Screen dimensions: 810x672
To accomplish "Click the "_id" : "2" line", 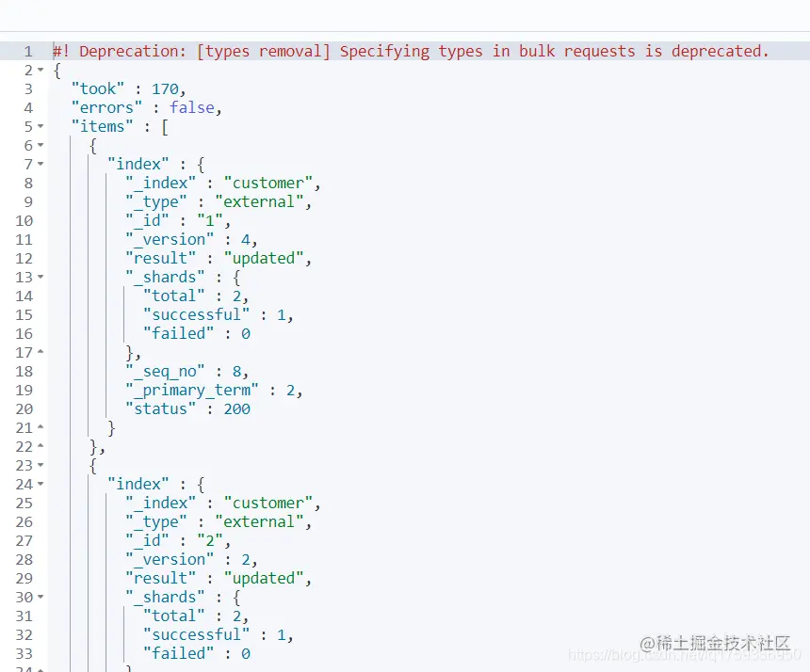I will 178,540.
